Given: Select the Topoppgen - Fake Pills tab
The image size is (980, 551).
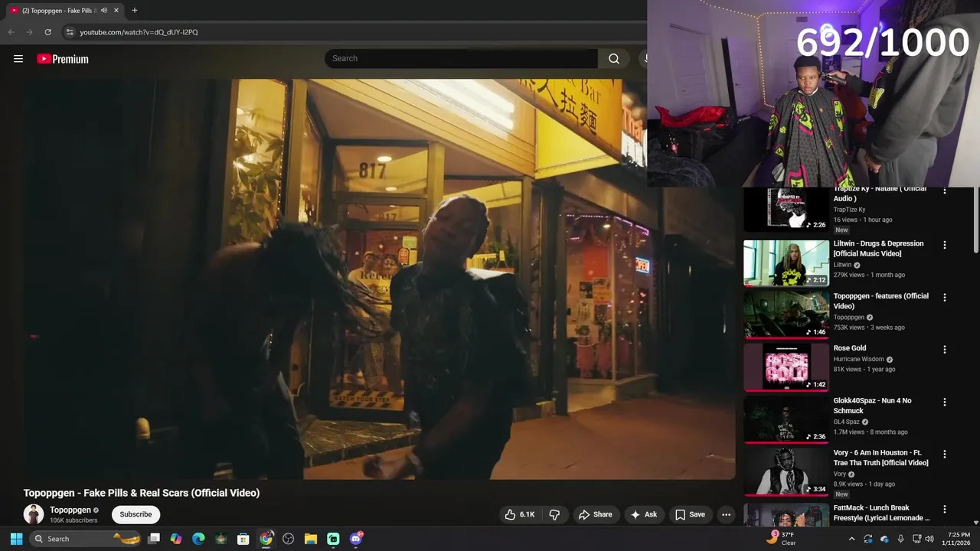Looking at the screenshot, I should click(65, 10).
